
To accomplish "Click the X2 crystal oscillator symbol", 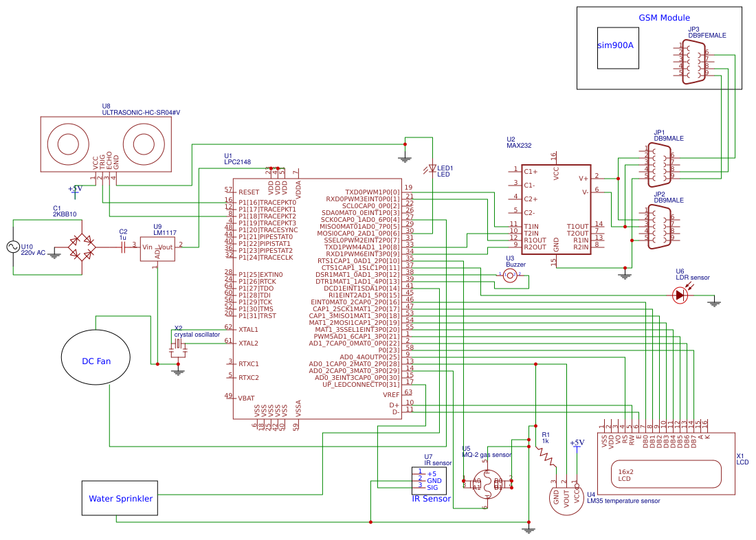I will pos(178,344).
